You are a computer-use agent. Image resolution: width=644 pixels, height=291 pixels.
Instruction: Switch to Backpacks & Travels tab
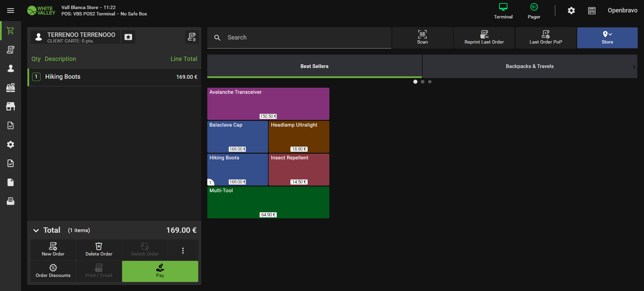529,66
